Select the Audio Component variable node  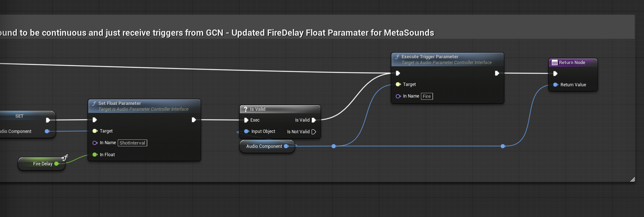267,146
